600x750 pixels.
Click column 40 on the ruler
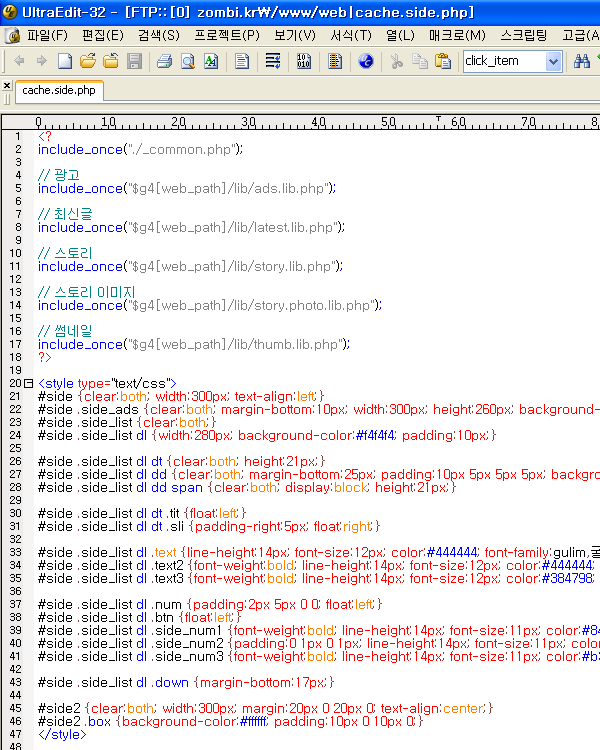coord(318,123)
